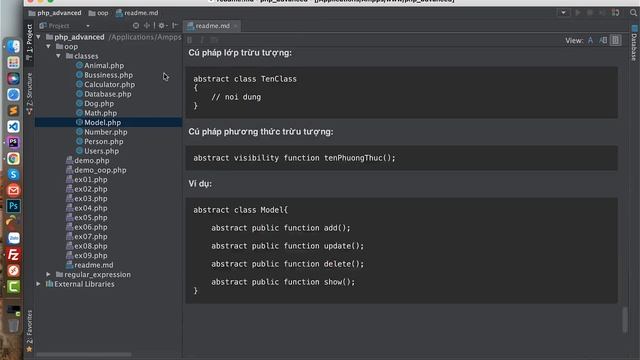
Task: Open FileZilla from the dock
Action: (x=13, y=254)
